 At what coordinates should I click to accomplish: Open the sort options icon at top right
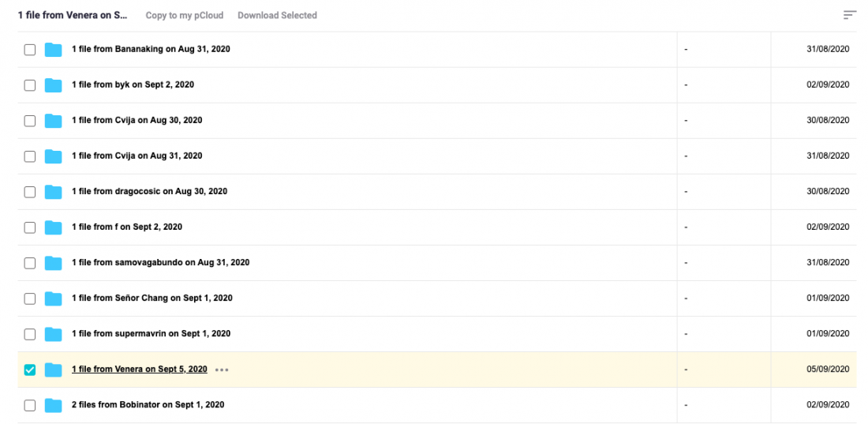[x=850, y=16]
